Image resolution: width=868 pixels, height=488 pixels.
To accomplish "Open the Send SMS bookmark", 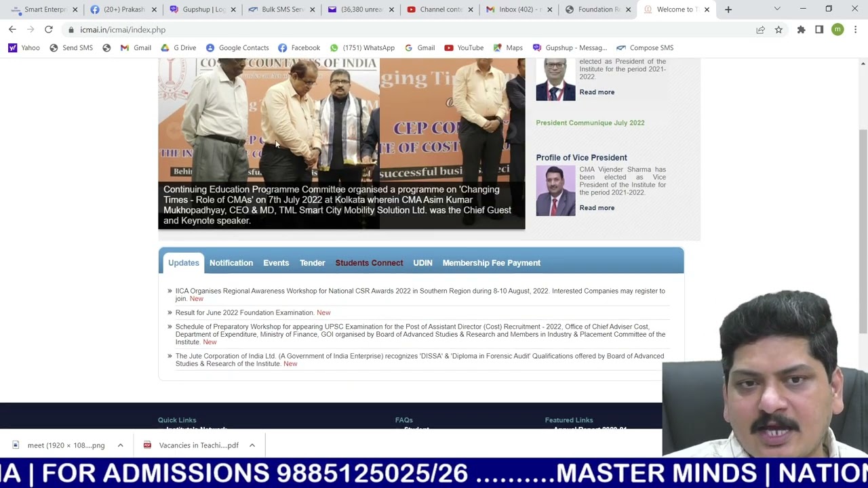I will pyautogui.click(x=71, y=48).
